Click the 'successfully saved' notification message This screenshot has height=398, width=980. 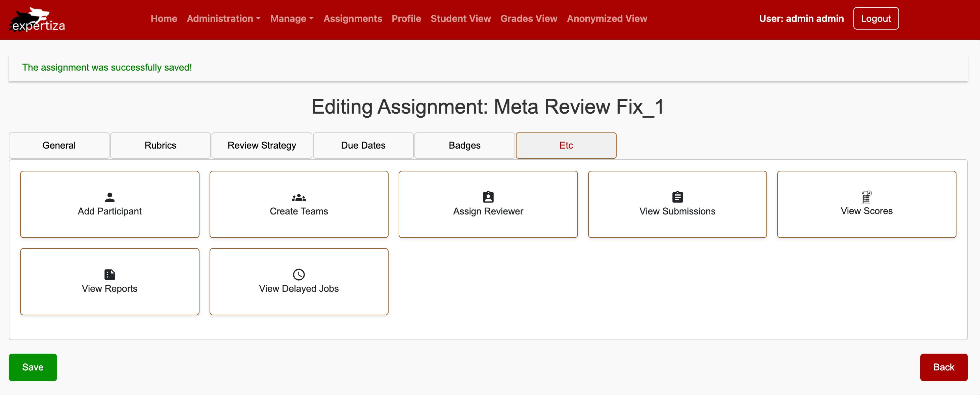107,68
